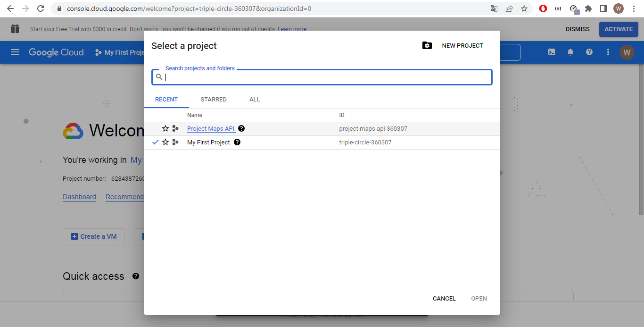
Task: Click the Open button in the dialog
Action: point(479,298)
